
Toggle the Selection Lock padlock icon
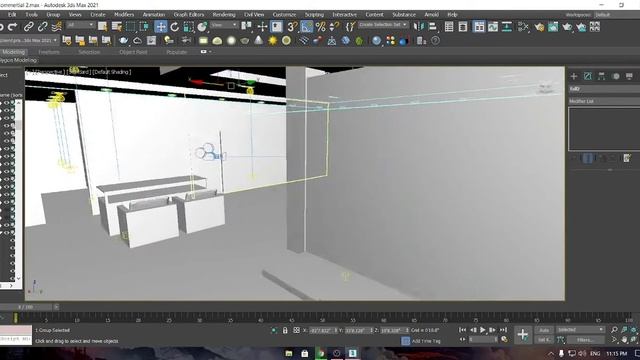[x=285, y=330]
